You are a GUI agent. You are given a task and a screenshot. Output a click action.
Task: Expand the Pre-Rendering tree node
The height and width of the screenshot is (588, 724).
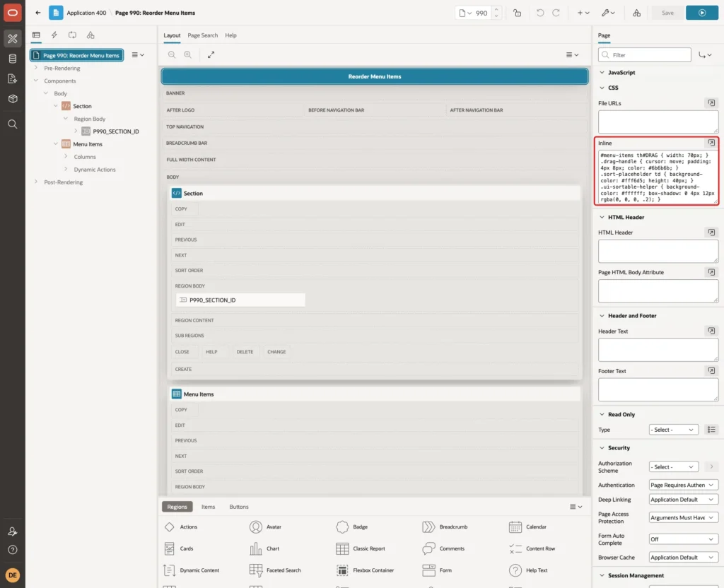coord(36,68)
